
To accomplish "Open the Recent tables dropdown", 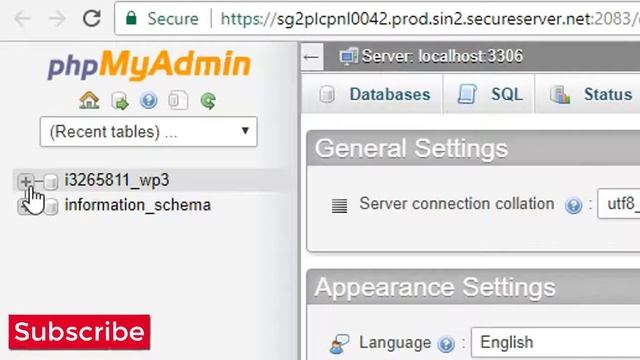I will (x=149, y=132).
